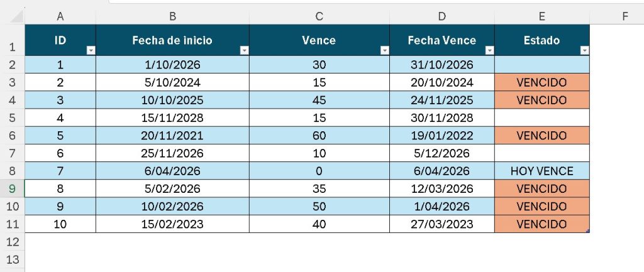Viewport: 644px width, 272px height.
Task: Select column C header
Action: point(319,16)
